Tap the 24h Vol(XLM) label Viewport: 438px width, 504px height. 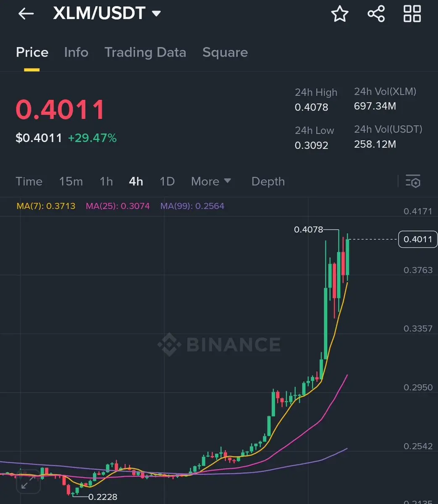coord(385,92)
